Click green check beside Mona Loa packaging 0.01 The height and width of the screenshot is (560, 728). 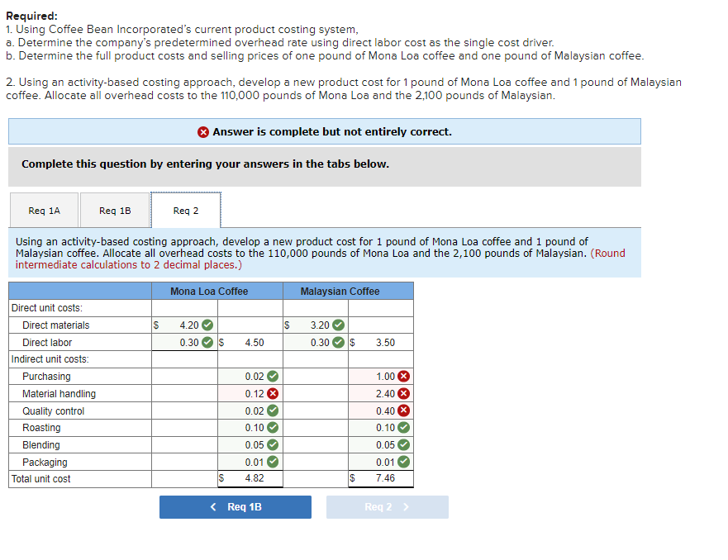tap(273, 462)
